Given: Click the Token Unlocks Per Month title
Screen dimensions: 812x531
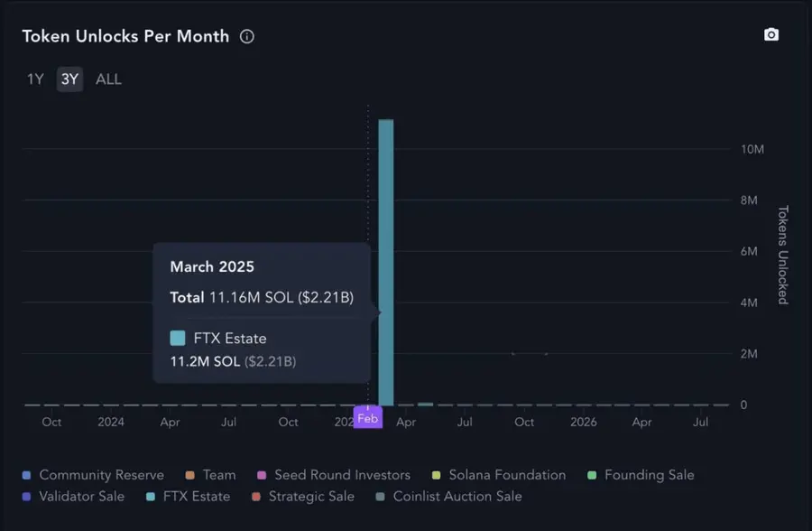Looking at the screenshot, I should tap(125, 37).
